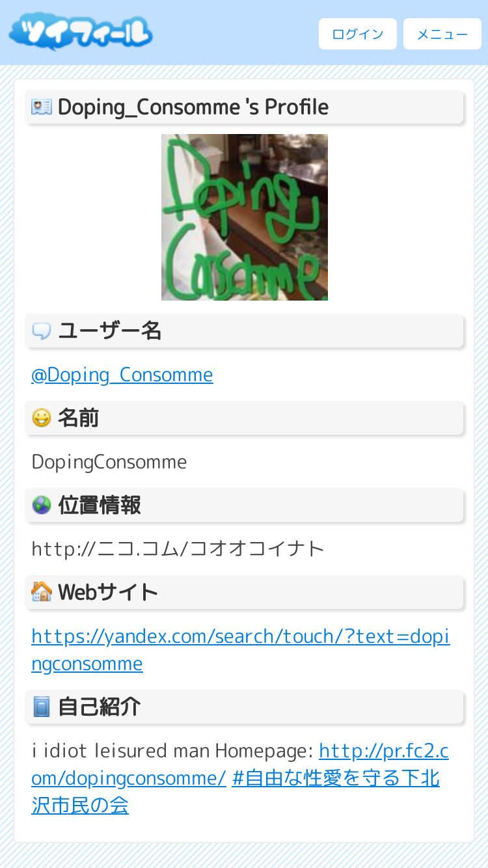The width and height of the screenshot is (488, 868).
Task: Tap the green Doping Consomme profile picture
Action: click(245, 217)
